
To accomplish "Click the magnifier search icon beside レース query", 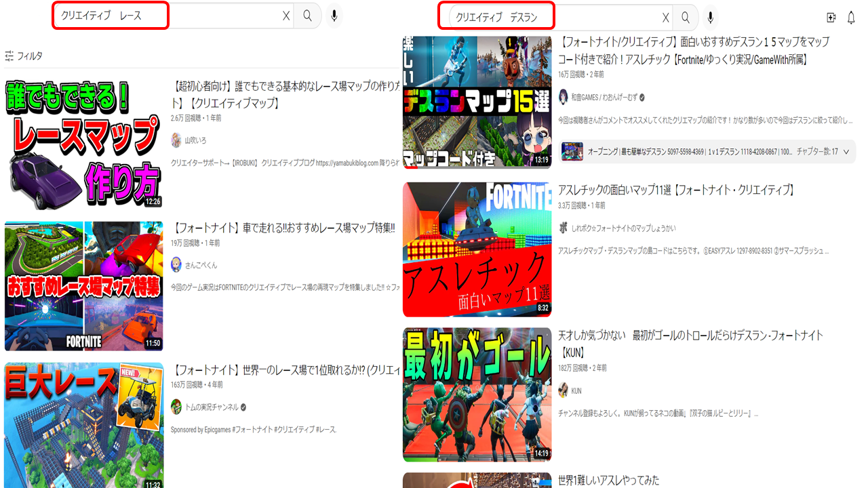I will click(307, 17).
